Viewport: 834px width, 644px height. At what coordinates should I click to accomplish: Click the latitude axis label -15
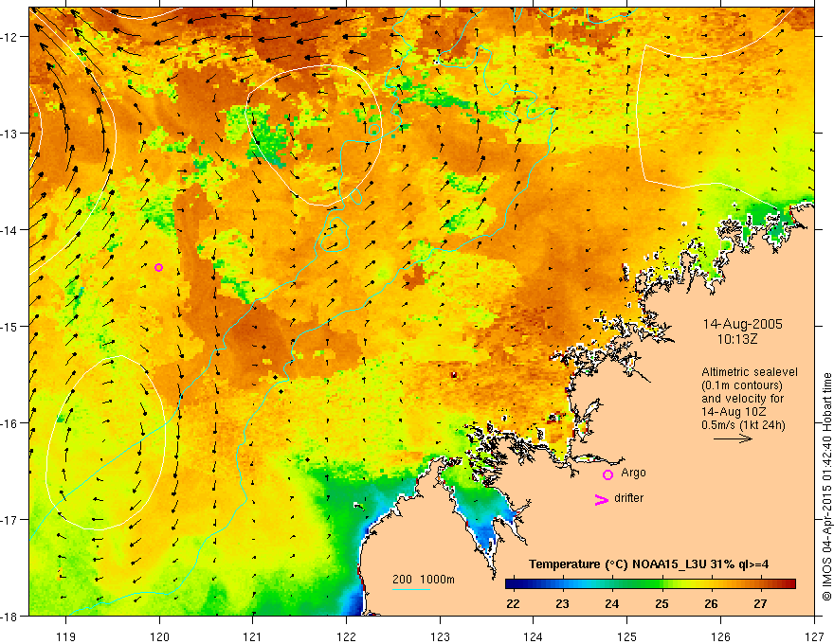[11, 326]
